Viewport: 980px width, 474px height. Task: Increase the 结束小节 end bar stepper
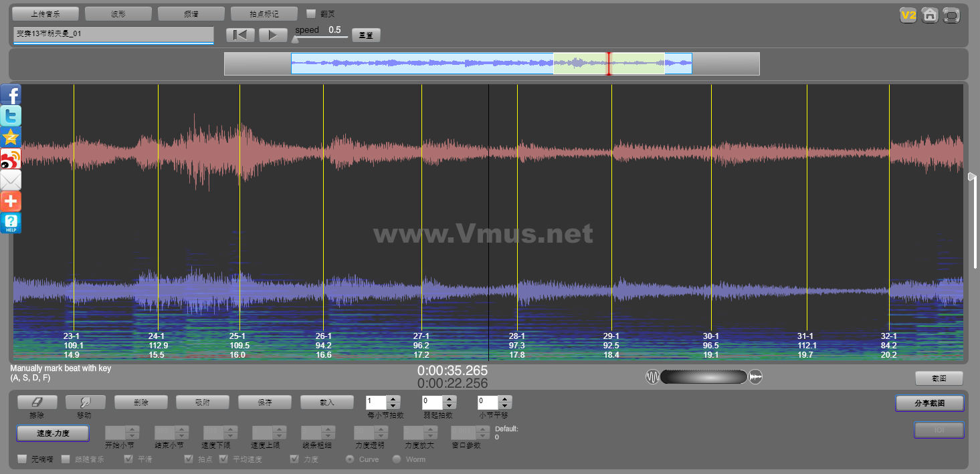(182, 429)
